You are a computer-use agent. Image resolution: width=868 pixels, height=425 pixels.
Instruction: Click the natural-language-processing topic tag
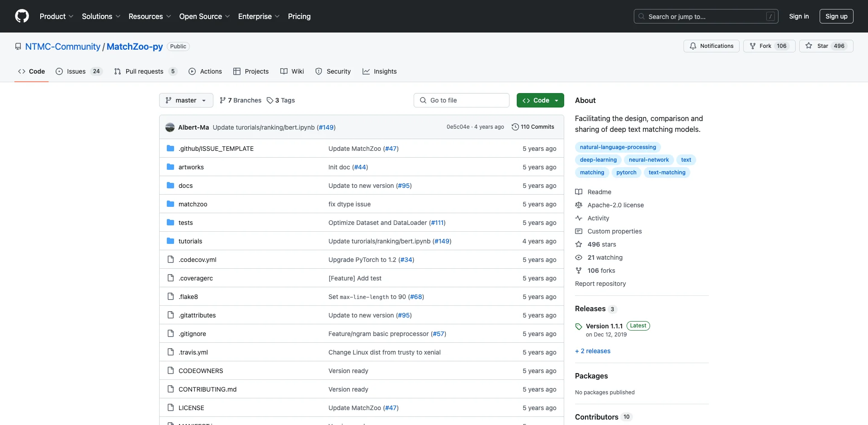(x=618, y=147)
